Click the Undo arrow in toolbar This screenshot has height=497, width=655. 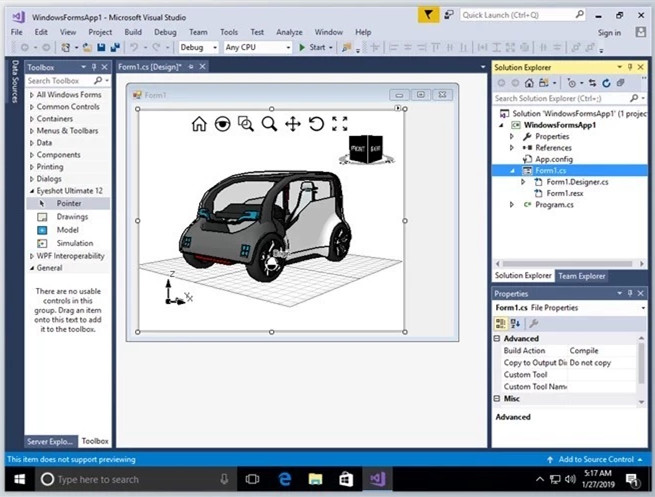tap(134, 47)
